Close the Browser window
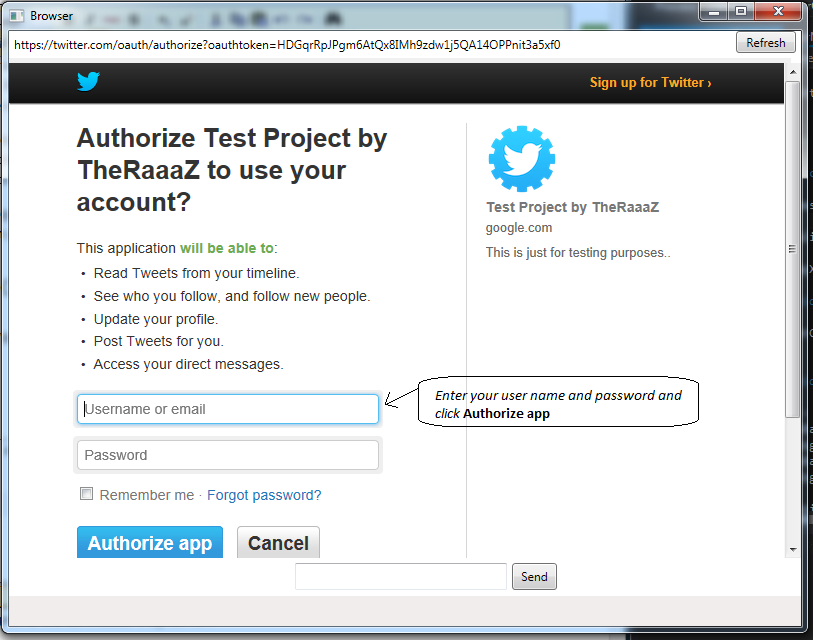This screenshot has width=813, height=640. 778,11
